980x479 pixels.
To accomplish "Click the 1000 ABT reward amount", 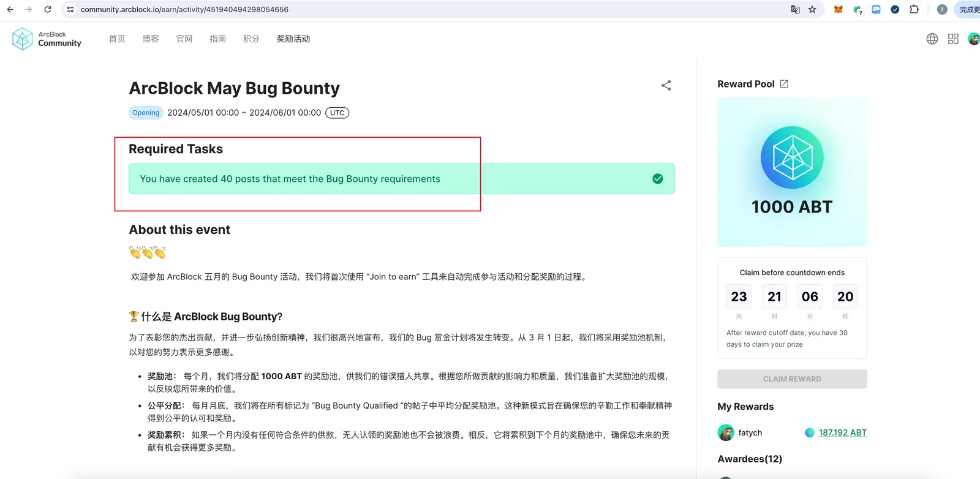I will click(792, 207).
